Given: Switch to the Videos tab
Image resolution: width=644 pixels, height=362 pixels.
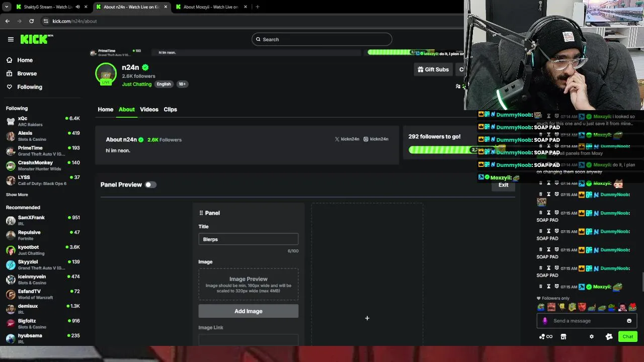Looking at the screenshot, I should coord(149,109).
